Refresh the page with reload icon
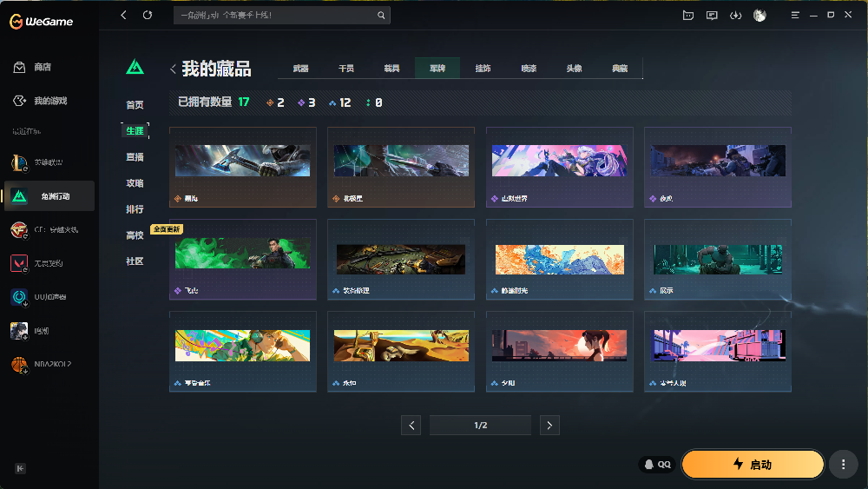The width and height of the screenshot is (868, 489). (x=148, y=15)
